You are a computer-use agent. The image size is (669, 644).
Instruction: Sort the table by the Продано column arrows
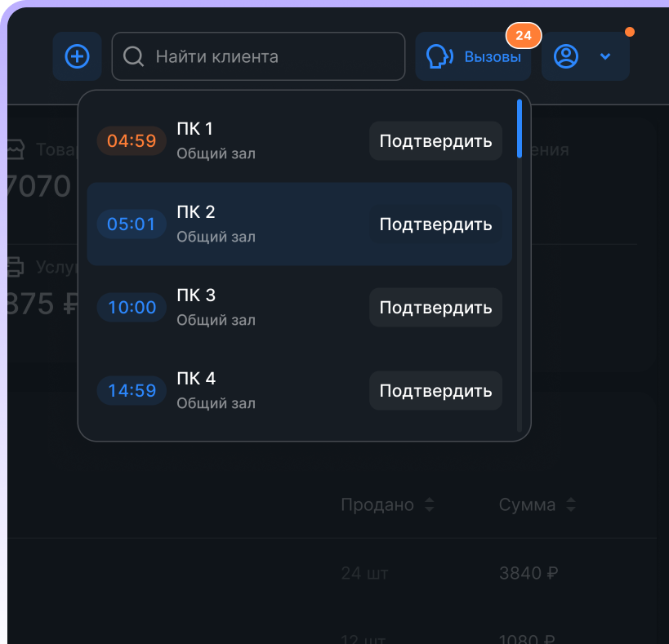[x=428, y=504]
